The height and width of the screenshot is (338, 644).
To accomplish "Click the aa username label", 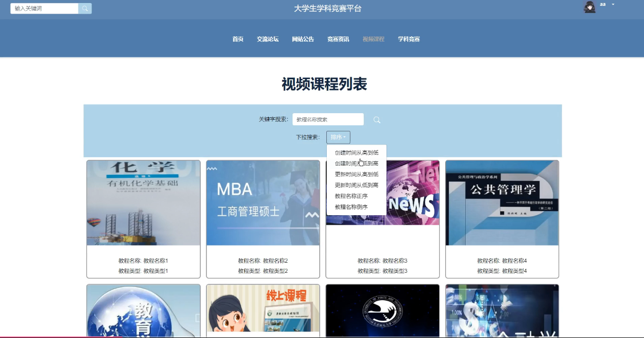I will tap(603, 4).
